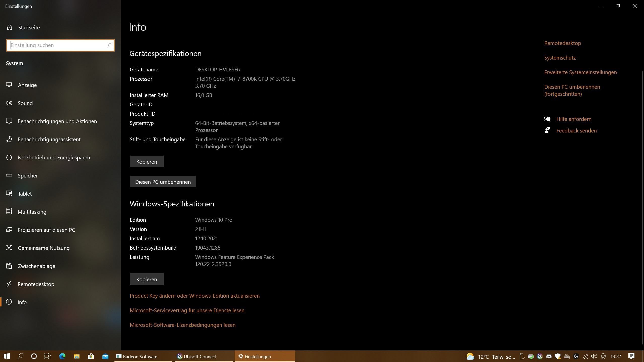This screenshot has height=362, width=644.
Task: Click Diesen PC umbenennen button
Action: coord(163,182)
